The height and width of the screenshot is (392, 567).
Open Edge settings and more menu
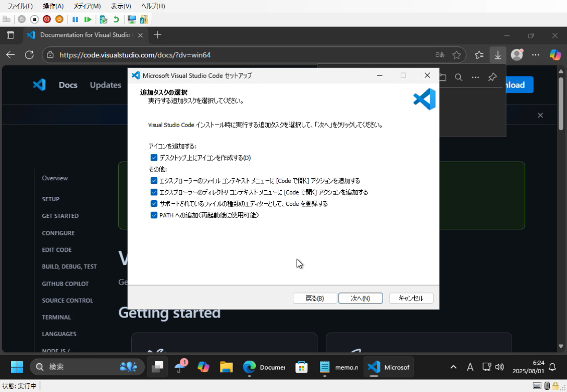click(536, 55)
